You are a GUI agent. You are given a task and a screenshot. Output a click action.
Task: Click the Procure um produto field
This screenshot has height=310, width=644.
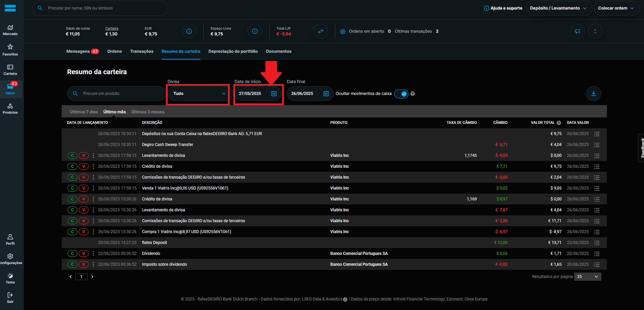[116, 94]
